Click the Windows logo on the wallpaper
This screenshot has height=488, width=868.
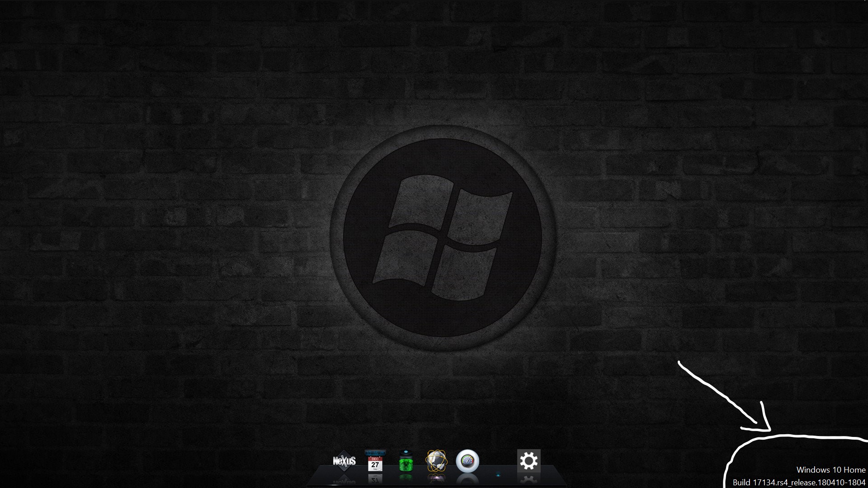(x=442, y=238)
